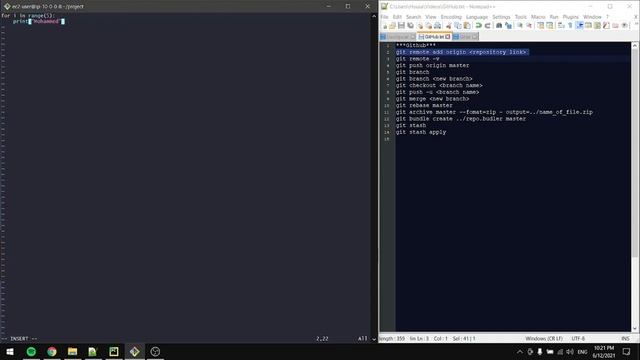Click line 'git stash apply' in editor
Image resolution: width=640 pixels, height=360 pixels.
pyautogui.click(x=421, y=132)
